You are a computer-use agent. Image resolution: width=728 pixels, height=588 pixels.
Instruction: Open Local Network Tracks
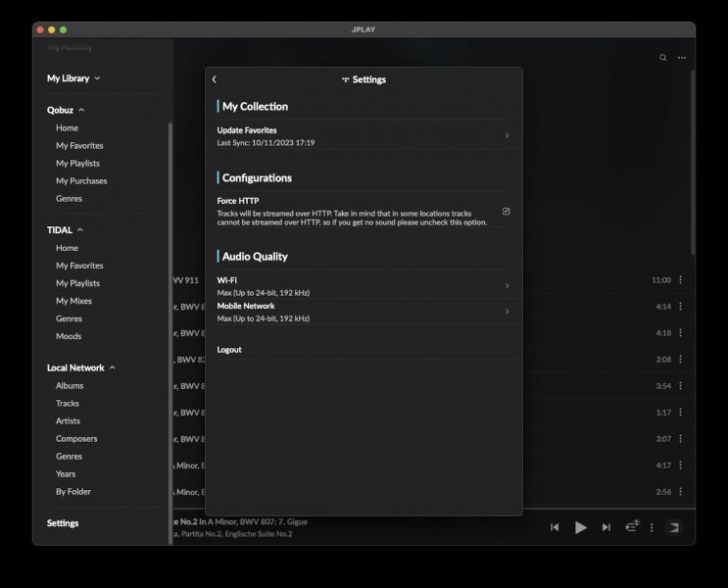click(x=68, y=403)
